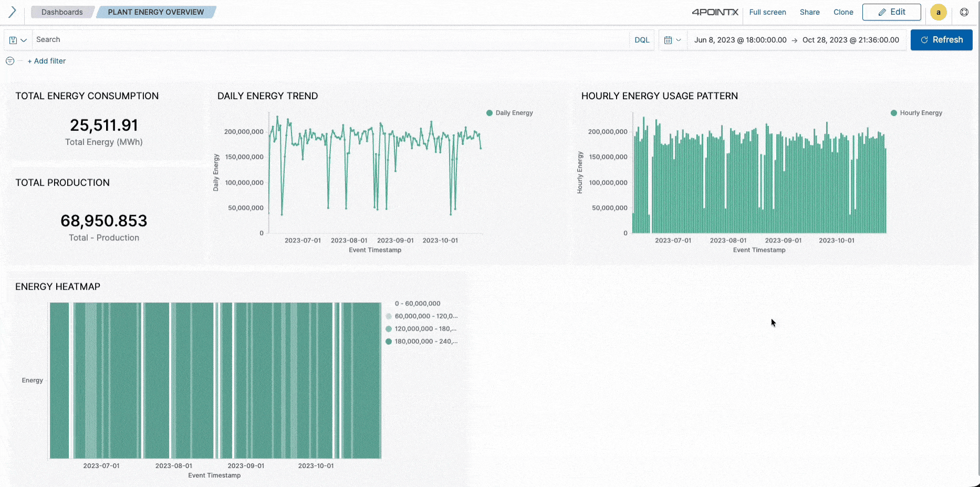Open the help menu life-ring icon

click(964, 12)
